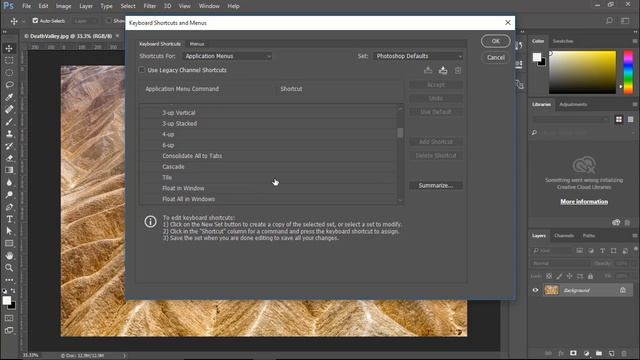The width and height of the screenshot is (640, 360).
Task: Click the Summarize button
Action: 436,186
